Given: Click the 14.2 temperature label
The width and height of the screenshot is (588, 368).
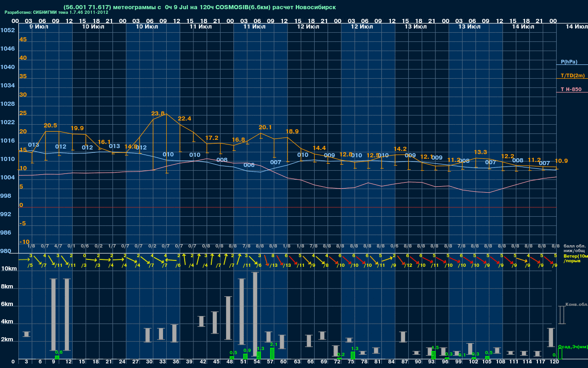Looking at the screenshot, I should [400, 149].
